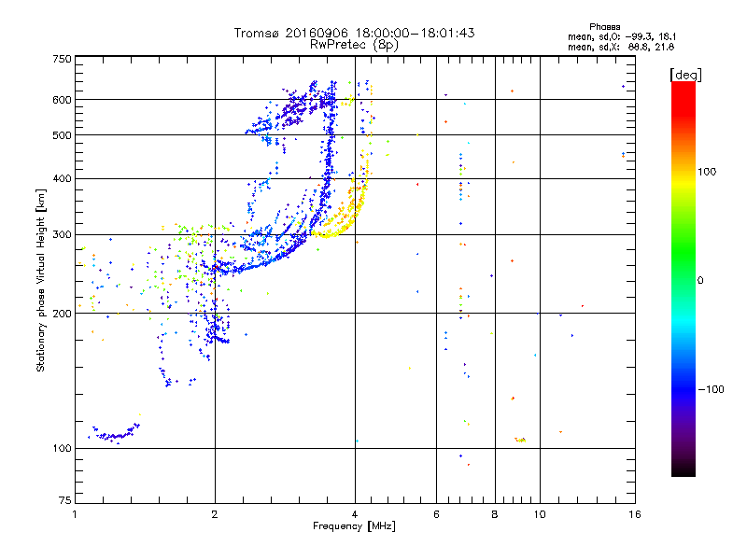Click the y-axis tick label '300'
This screenshot has width=747, height=560.
click(x=62, y=235)
